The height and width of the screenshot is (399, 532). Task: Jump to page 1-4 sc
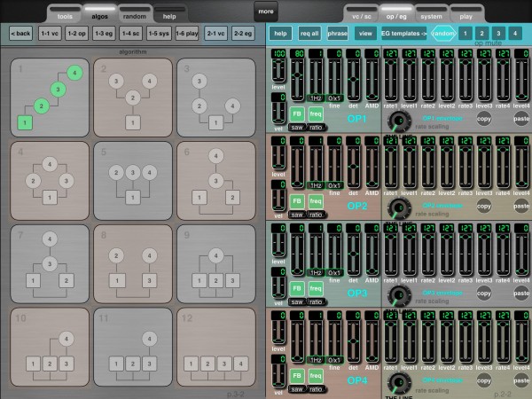pyautogui.click(x=131, y=34)
